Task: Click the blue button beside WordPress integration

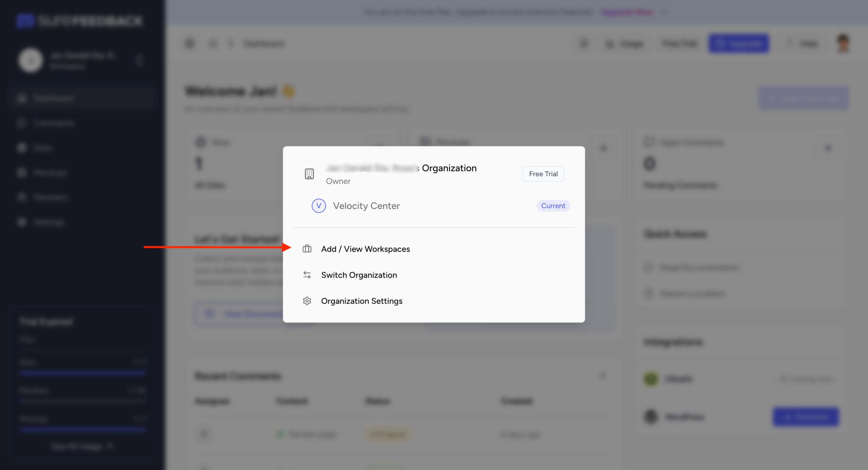Action: [x=806, y=417]
